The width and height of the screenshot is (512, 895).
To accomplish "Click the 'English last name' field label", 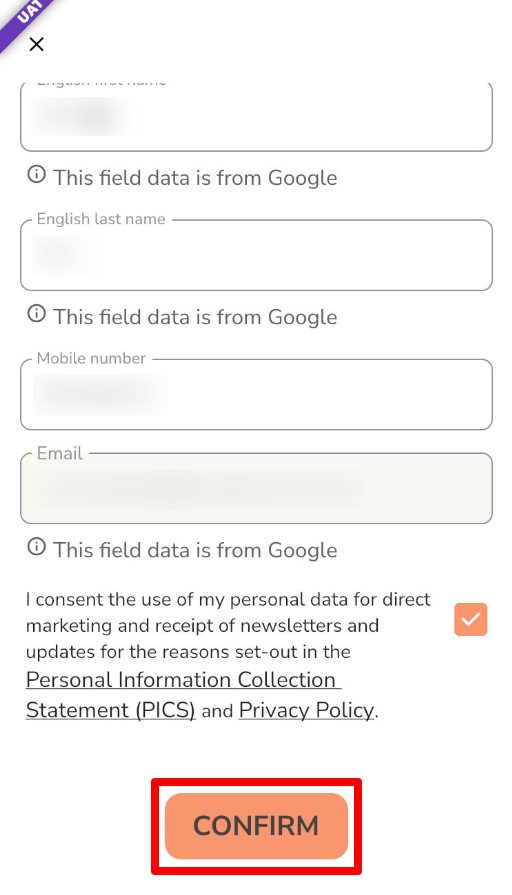I will click(x=101, y=219).
